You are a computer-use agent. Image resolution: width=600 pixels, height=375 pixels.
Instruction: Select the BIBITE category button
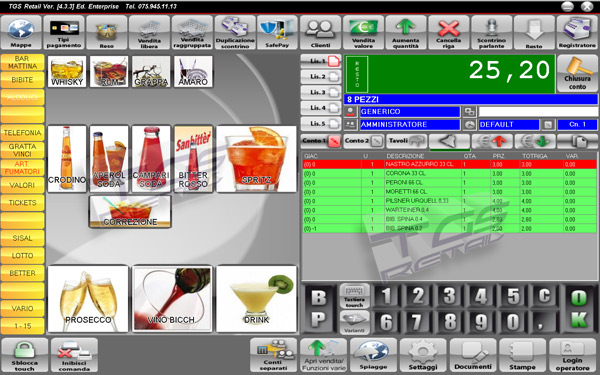(23, 80)
